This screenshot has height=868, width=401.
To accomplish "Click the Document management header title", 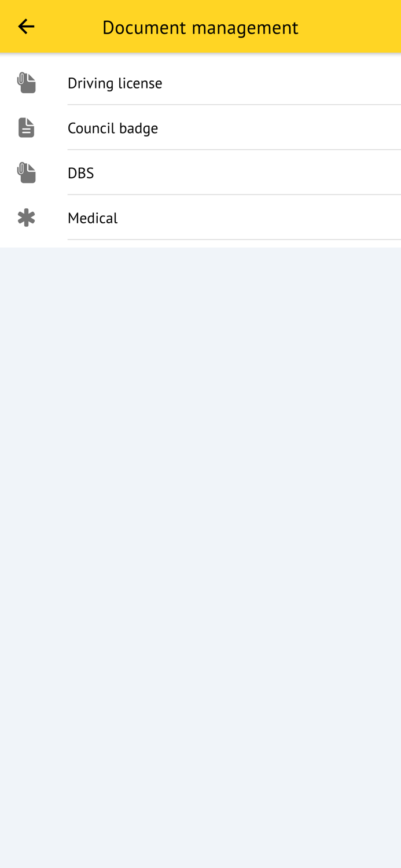I will 200,27.
